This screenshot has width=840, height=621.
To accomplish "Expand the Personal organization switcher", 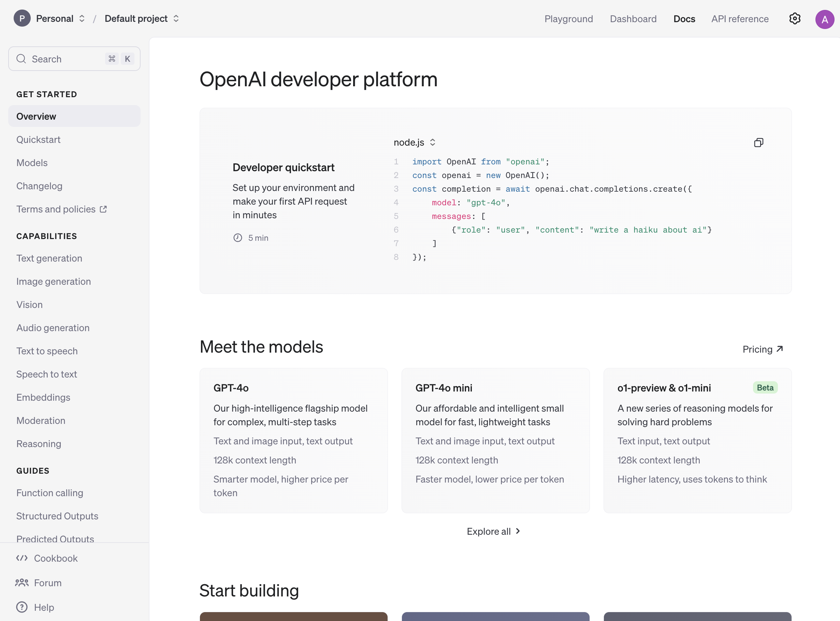I will point(82,18).
